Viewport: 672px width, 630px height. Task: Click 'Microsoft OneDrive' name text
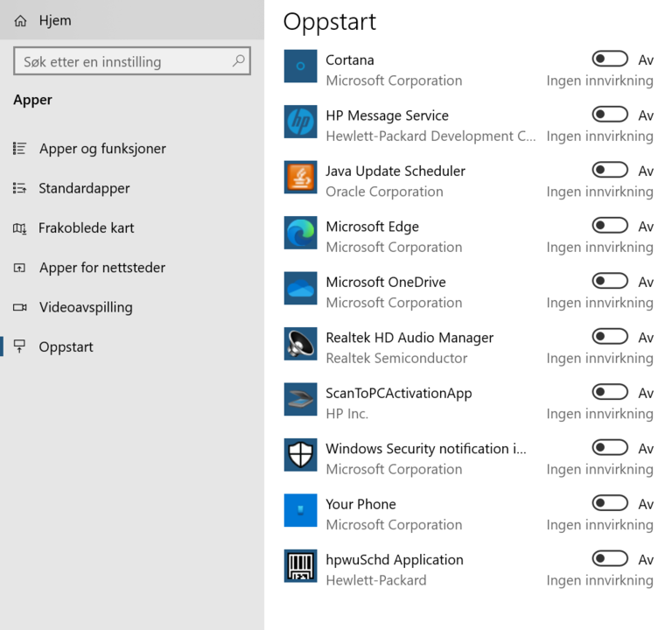[x=386, y=282]
